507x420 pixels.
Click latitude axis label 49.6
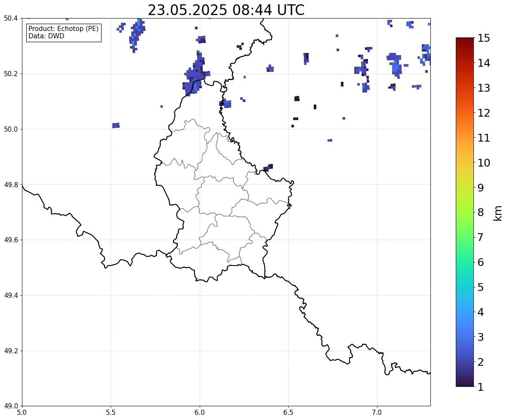click(x=11, y=240)
